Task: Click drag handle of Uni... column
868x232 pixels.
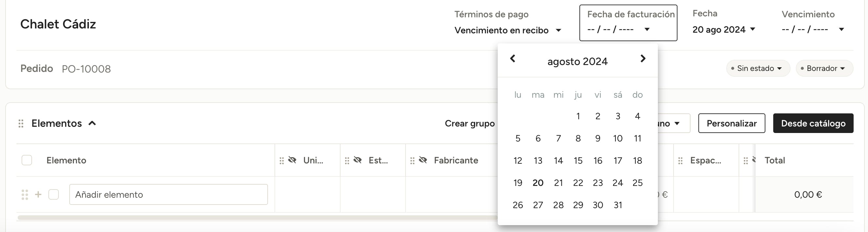Action: click(282, 161)
